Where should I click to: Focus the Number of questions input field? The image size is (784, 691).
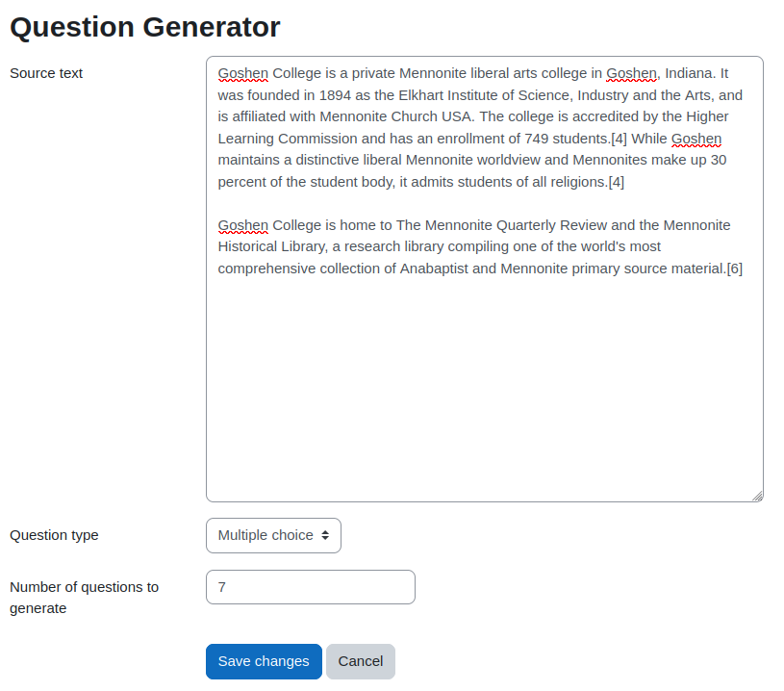coord(310,587)
